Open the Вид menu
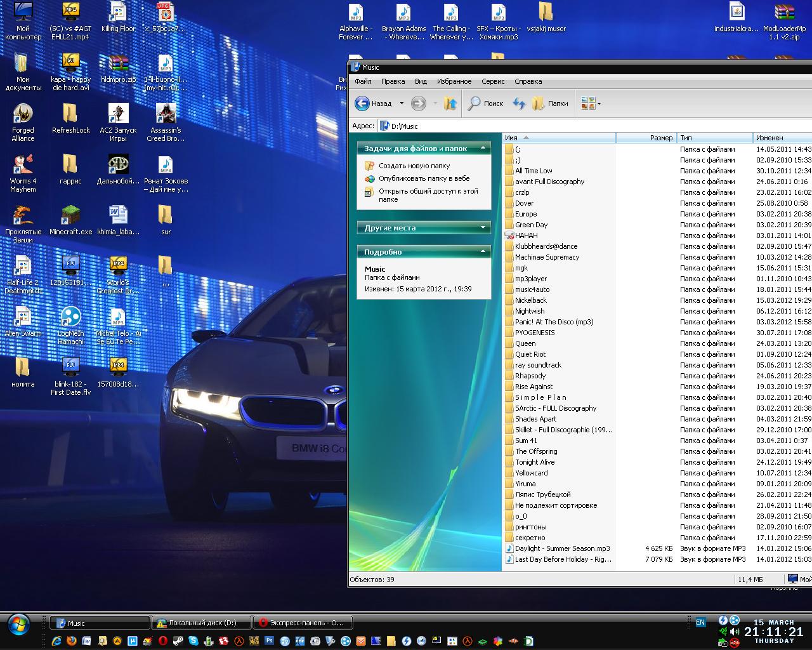The image size is (812, 650). [x=421, y=81]
